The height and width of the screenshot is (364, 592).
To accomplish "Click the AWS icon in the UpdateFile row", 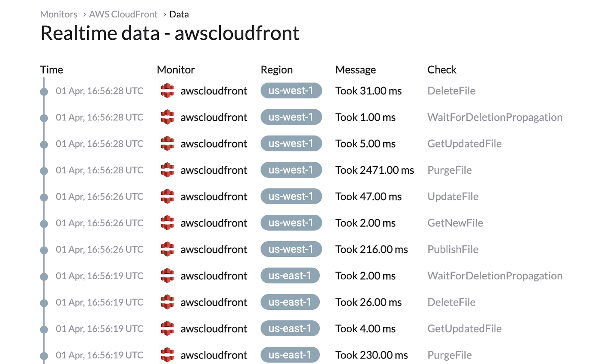I will (x=167, y=196).
